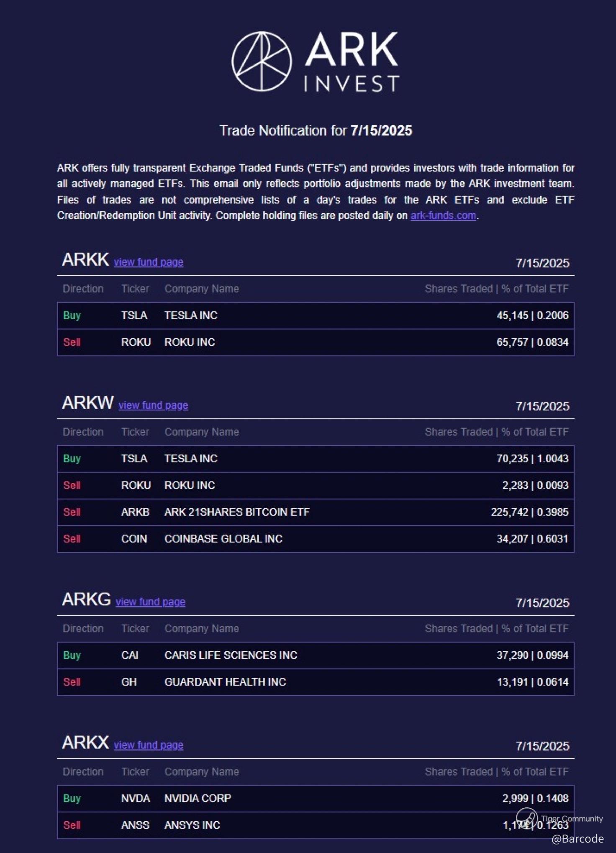Click the ARKG fund heading
Viewport: 616px width, 853px height.
86,599
